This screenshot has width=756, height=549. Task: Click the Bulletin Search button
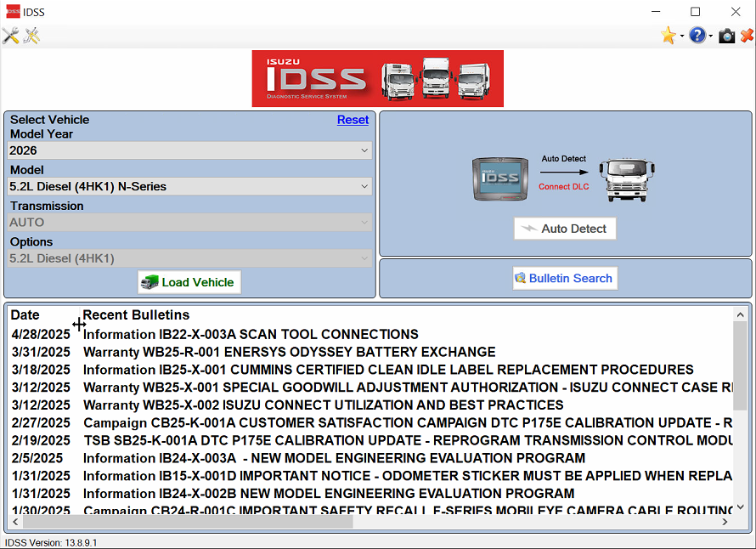[x=565, y=278]
